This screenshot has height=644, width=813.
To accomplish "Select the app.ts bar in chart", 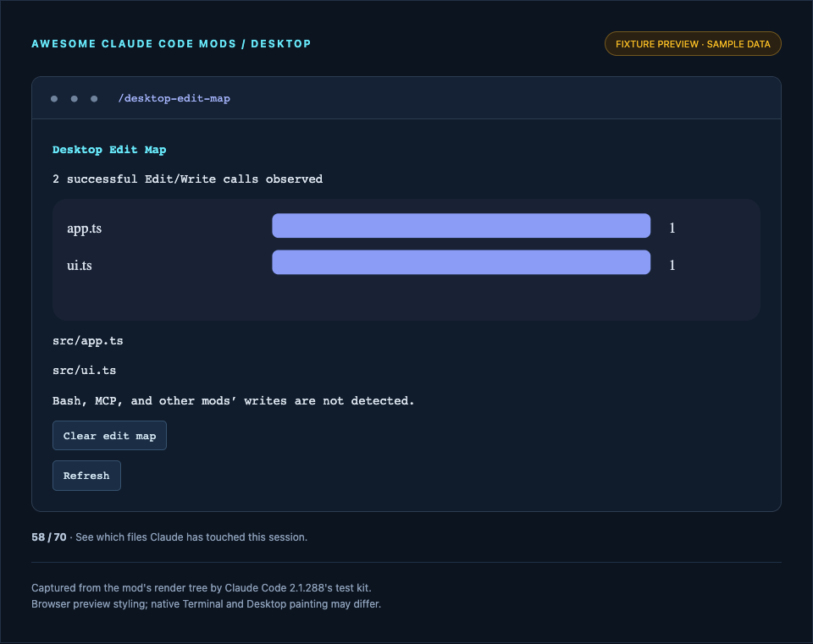I will pyautogui.click(x=461, y=225).
